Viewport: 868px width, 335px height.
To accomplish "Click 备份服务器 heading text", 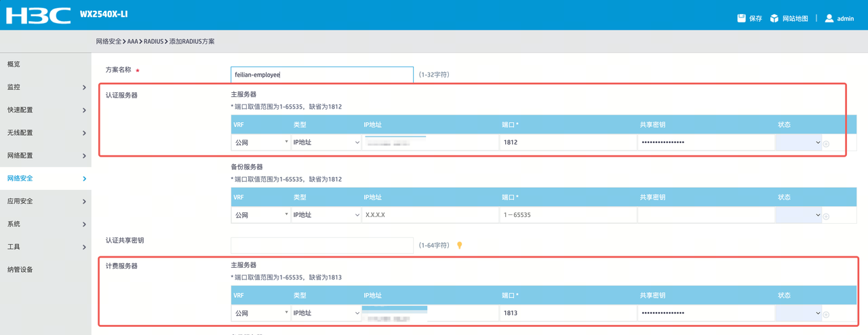I will [247, 167].
